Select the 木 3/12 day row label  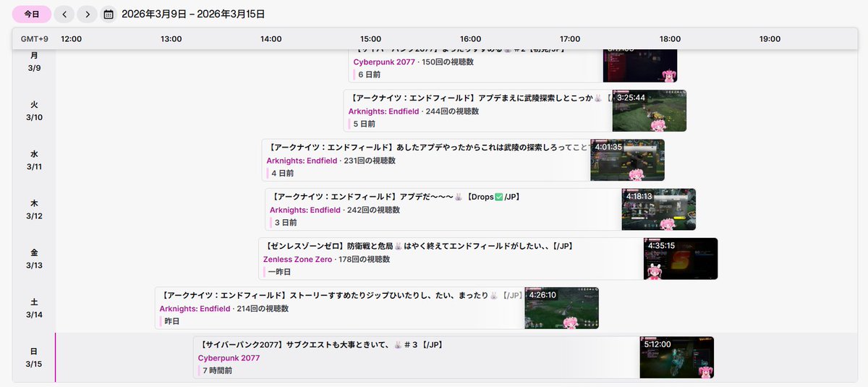(x=34, y=209)
